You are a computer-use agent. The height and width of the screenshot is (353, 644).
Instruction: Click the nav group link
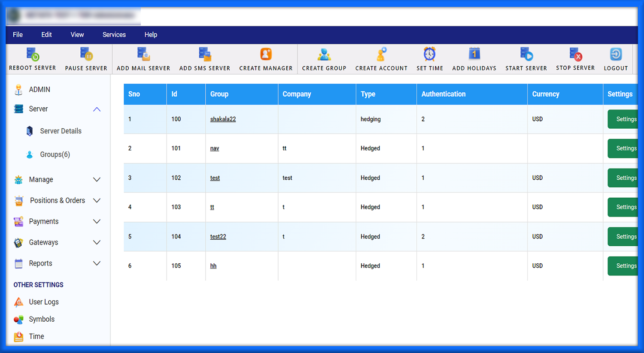214,148
